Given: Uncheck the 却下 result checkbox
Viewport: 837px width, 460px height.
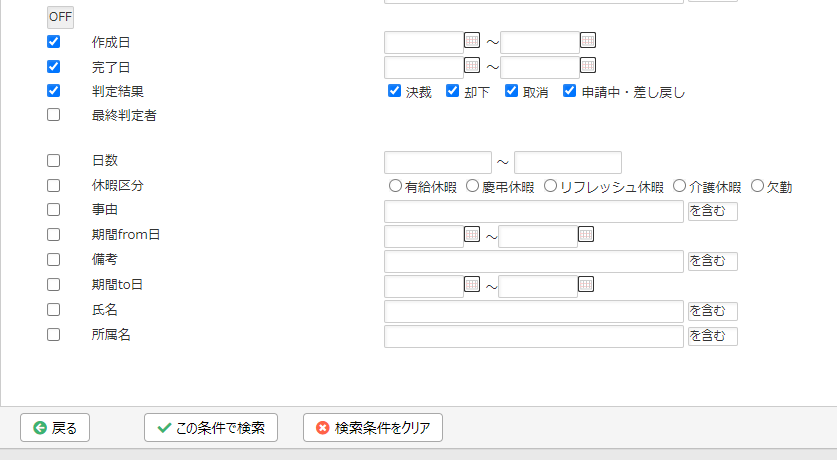Looking at the screenshot, I should point(453,91).
